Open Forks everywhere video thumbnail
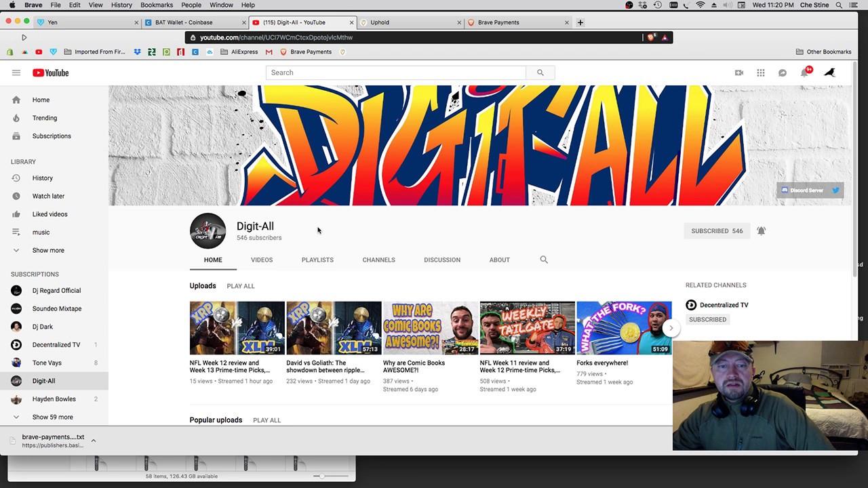This screenshot has height=488, width=868. (x=624, y=328)
